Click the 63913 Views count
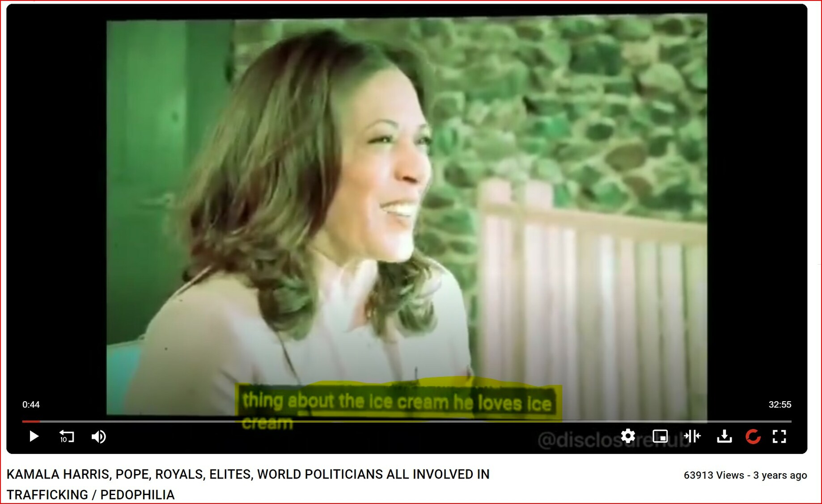 pyautogui.click(x=714, y=475)
